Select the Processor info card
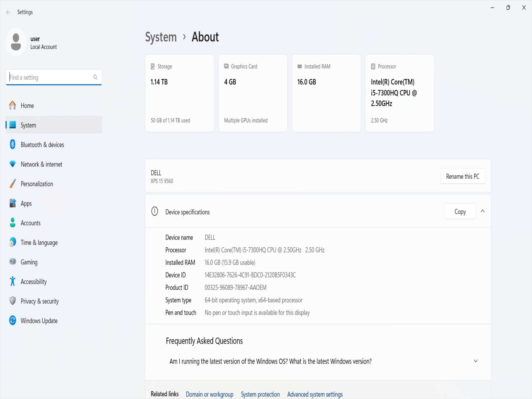This screenshot has height=399, width=532. point(400,93)
